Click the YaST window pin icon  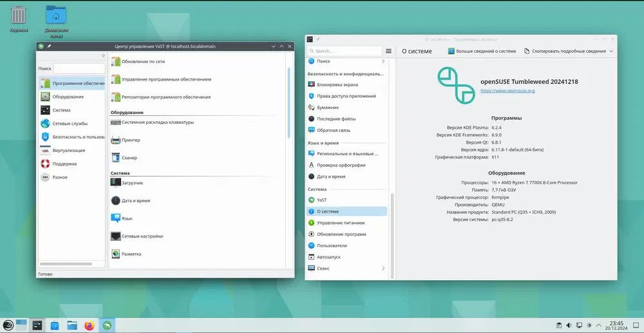(x=49, y=46)
